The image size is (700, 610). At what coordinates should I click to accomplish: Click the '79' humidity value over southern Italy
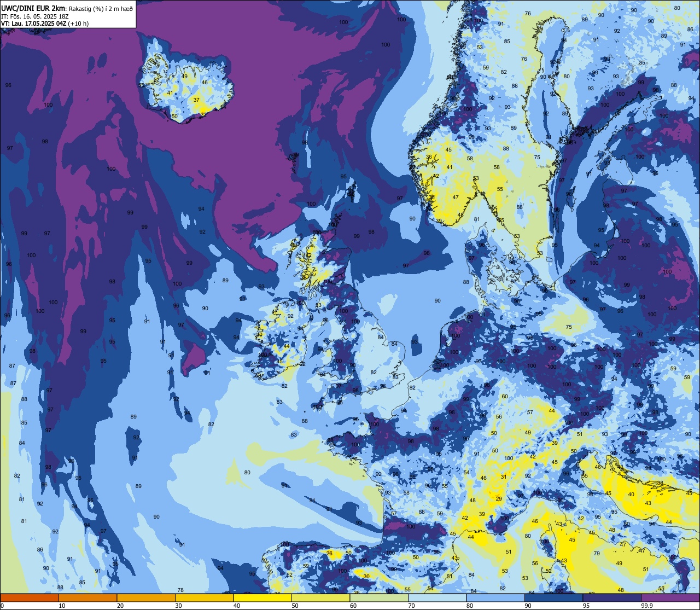point(597,554)
